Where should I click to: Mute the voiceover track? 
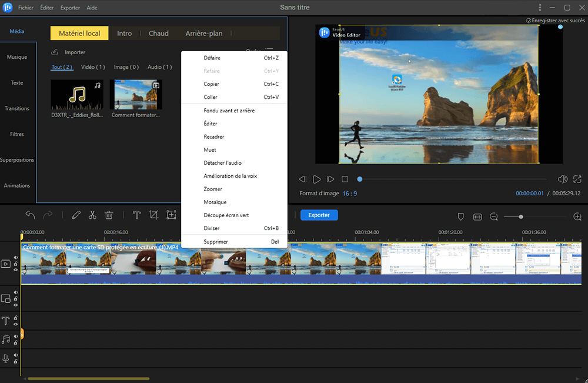click(x=16, y=355)
